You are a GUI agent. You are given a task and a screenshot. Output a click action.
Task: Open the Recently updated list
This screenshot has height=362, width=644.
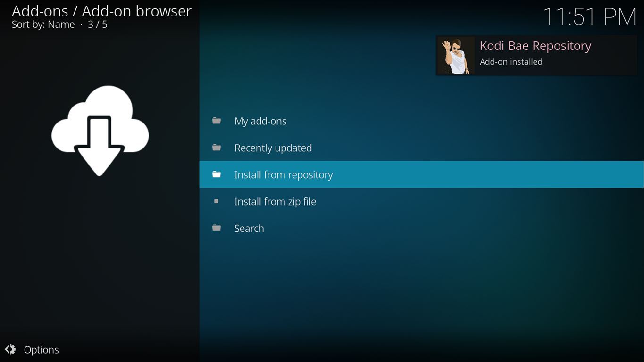(x=273, y=148)
